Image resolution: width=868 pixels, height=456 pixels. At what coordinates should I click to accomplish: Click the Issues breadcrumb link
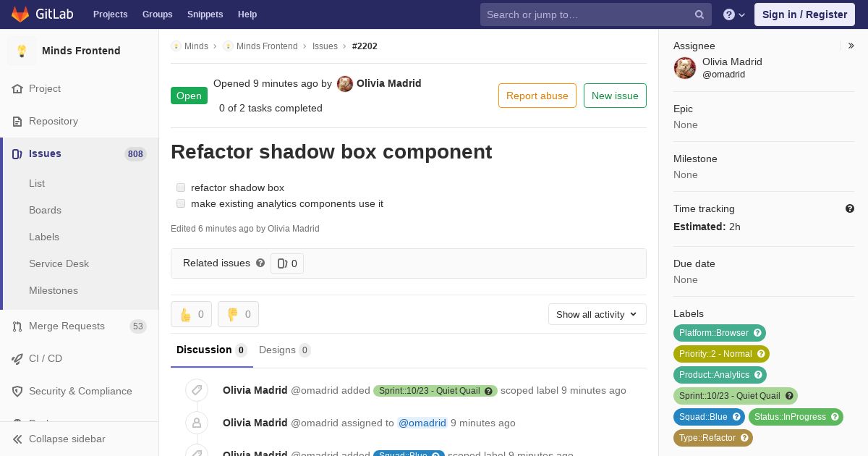pos(325,46)
